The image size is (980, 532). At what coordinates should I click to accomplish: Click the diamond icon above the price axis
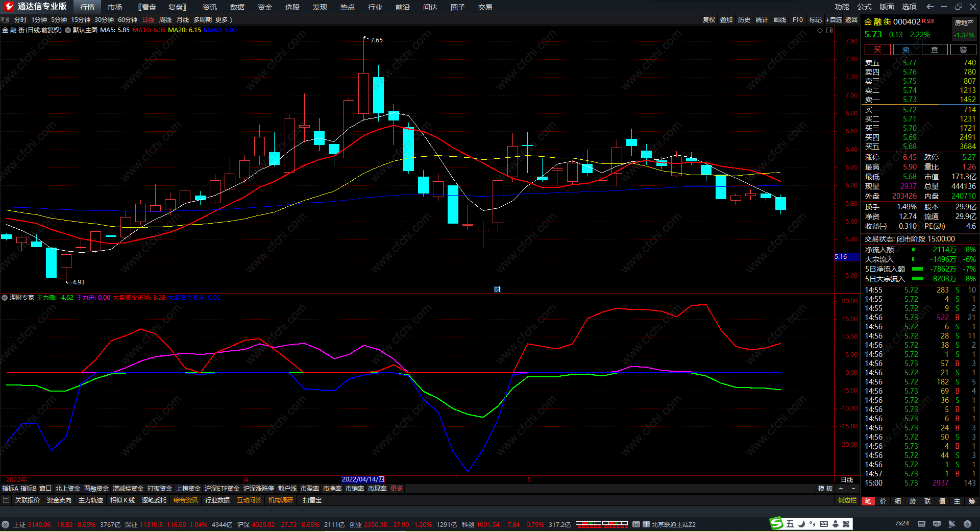(820, 30)
